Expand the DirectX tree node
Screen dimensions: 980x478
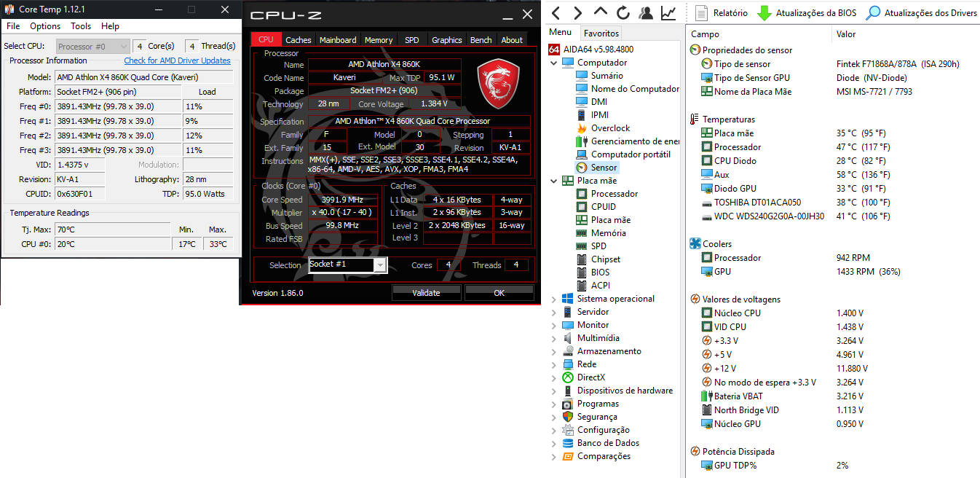(x=554, y=377)
